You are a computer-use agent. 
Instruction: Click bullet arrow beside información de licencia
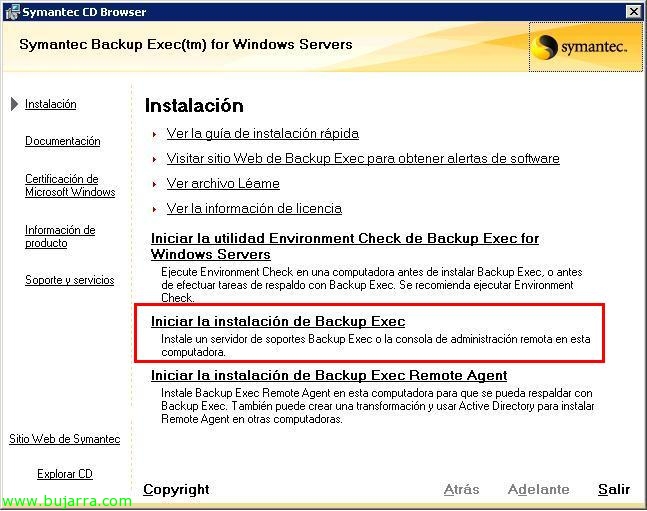(x=155, y=210)
